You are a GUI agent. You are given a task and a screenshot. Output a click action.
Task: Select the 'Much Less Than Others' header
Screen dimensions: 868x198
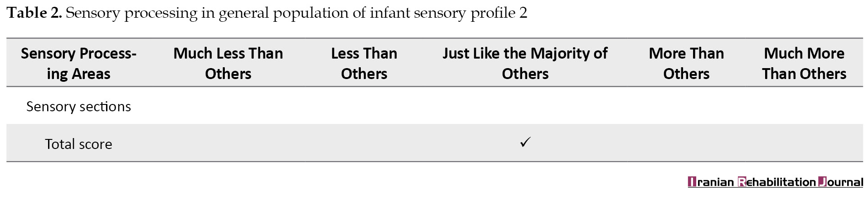228,63
